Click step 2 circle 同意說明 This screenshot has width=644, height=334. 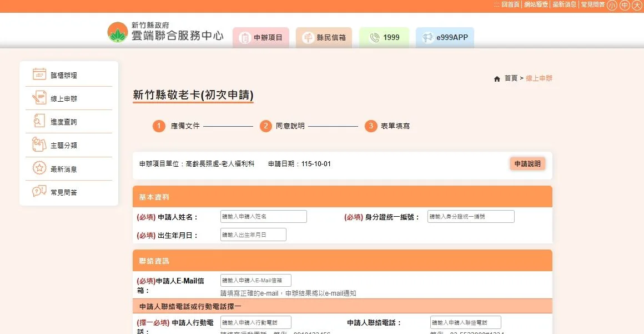(266, 126)
